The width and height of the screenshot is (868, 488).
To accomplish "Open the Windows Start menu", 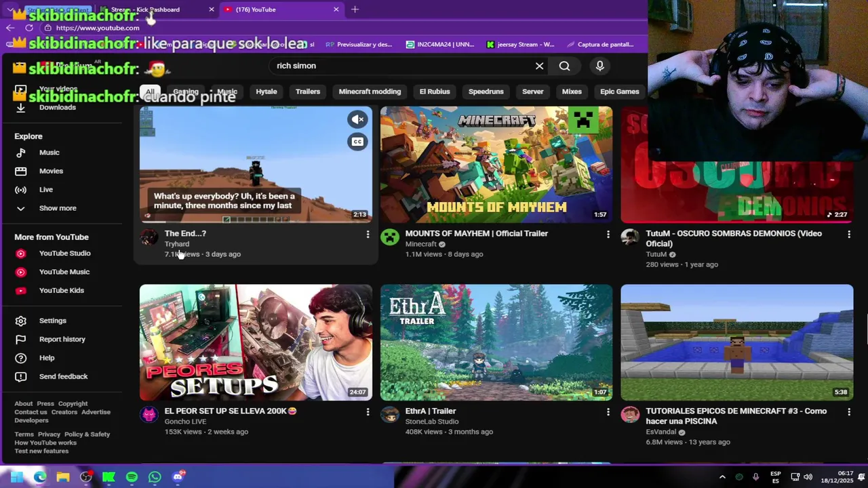I will (17, 477).
